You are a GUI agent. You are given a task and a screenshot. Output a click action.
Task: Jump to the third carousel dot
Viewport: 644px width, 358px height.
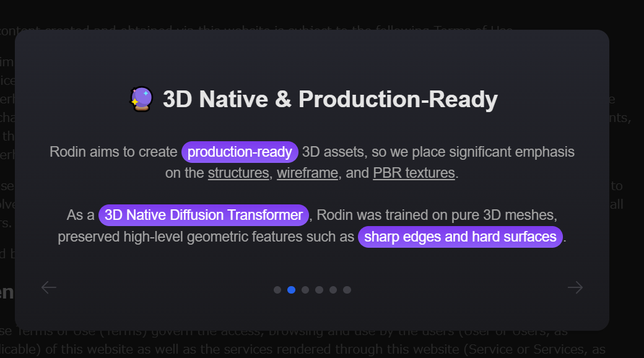pyautogui.click(x=305, y=290)
